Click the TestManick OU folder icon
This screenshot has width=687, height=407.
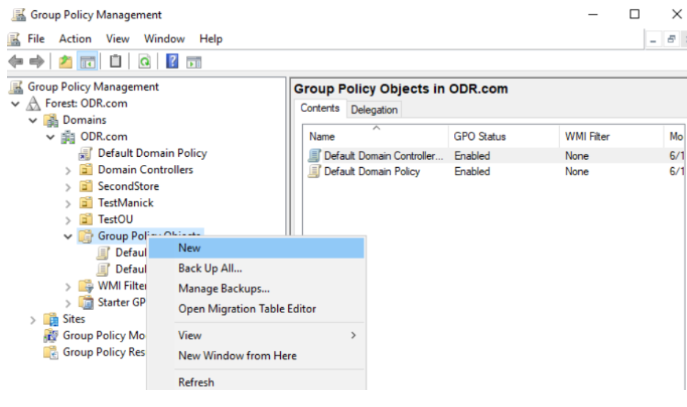coord(86,203)
